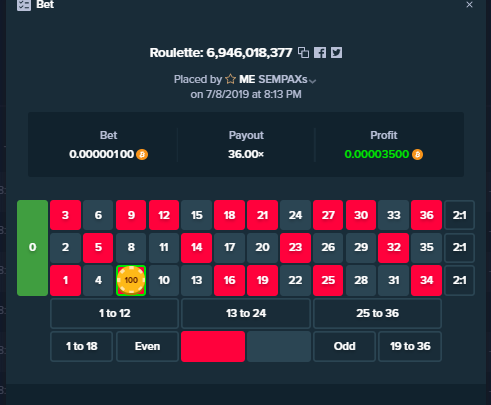The image size is (491, 405).
Task: Click the red color bet swatch
Action: 213,346
